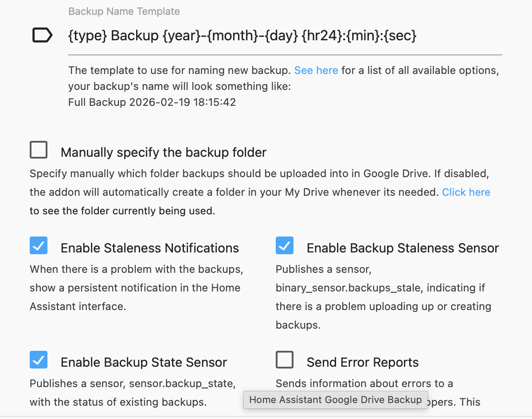
Task: Disable the Enable Backup Staleness Sensor checkbox
Action: [285, 245]
